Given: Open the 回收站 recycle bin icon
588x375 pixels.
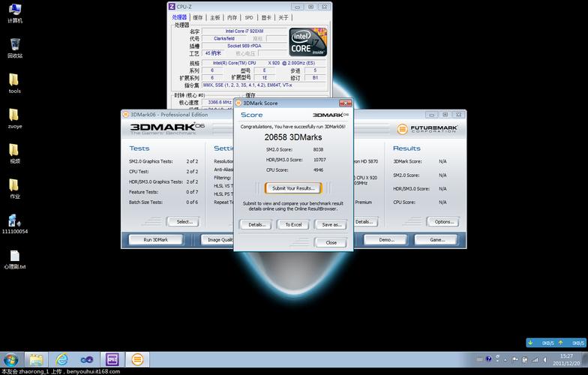Looking at the screenshot, I should [x=15, y=48].
